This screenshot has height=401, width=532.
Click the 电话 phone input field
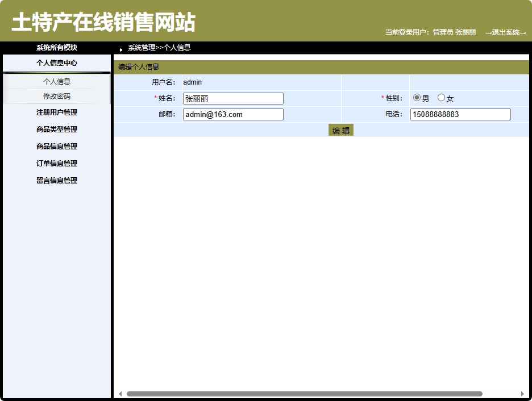tap(460, 114)
